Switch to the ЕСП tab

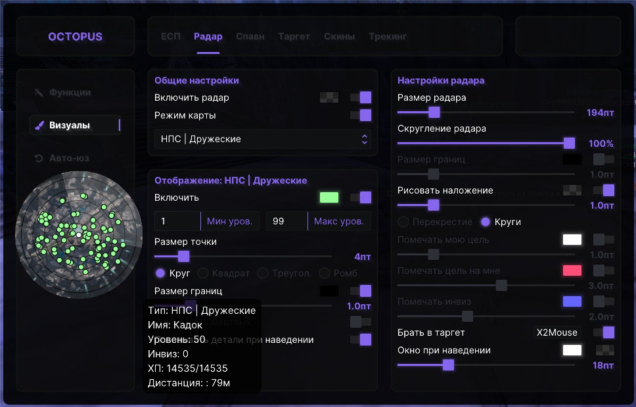coord(170,37)
